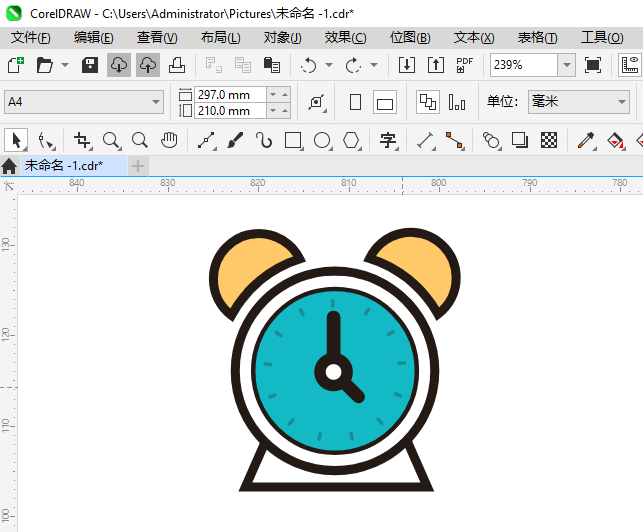Open the 查看(V) menu
The image size is (643, 532).
(157, 38)
